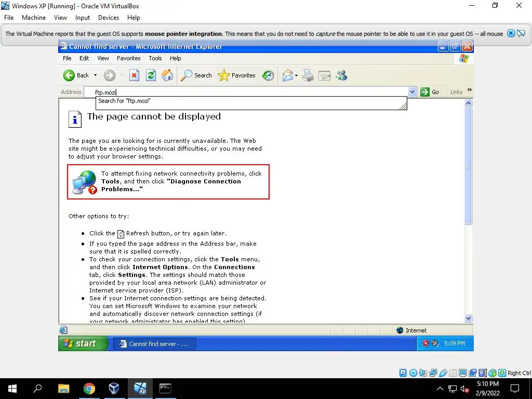Screen dimensions: 532x399
Task: Click the XP tray icon beside the clock
Action: tap(435, 343)
